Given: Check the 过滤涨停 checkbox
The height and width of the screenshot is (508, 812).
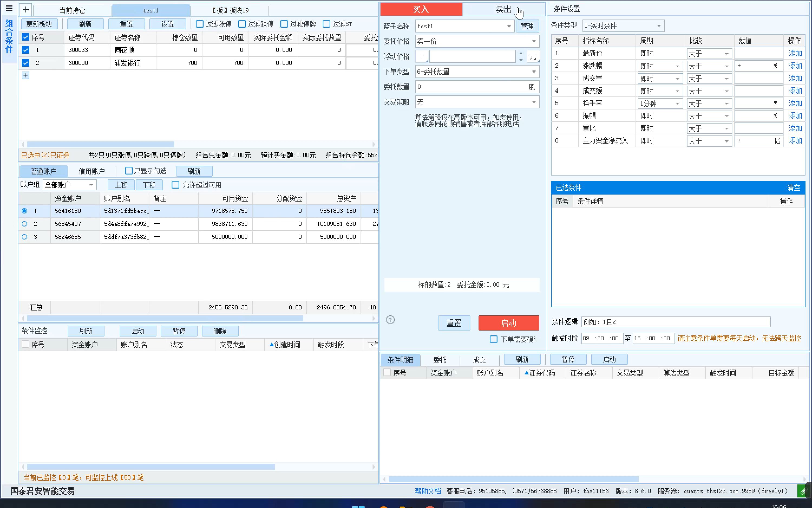Looking at the screenshot, I should click(x=200, y=24).
